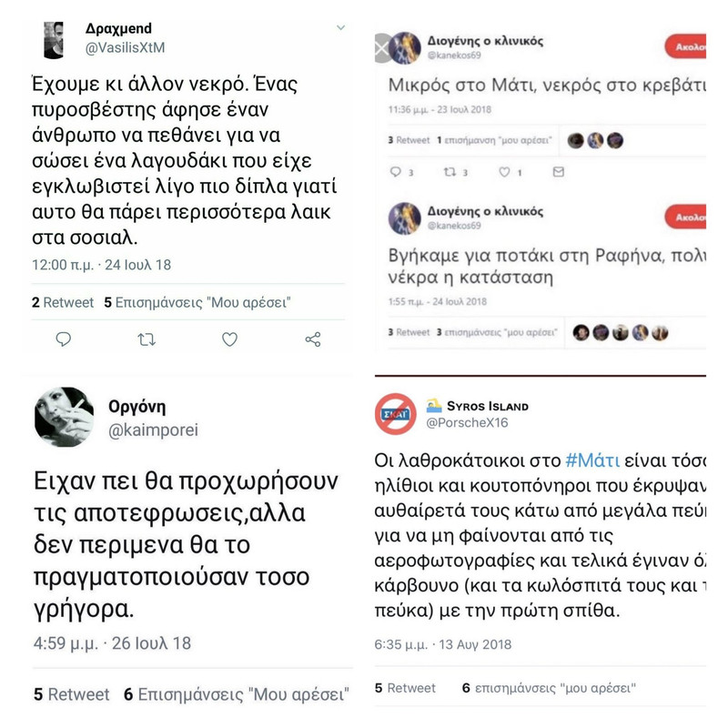Click reply icon under Μικρός στο Μάτι tweet
728x728 pixels.
(x=396, y=172)
